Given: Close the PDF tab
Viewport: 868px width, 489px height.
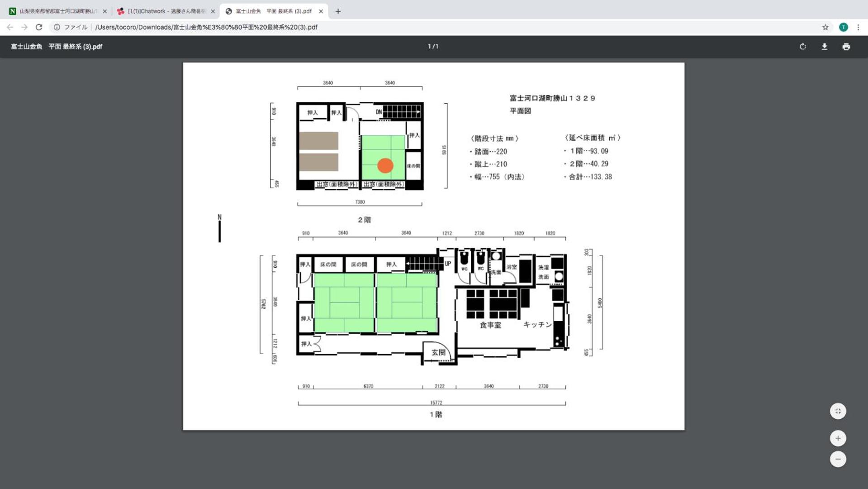Looking at the screenshot, I should 321,11.
